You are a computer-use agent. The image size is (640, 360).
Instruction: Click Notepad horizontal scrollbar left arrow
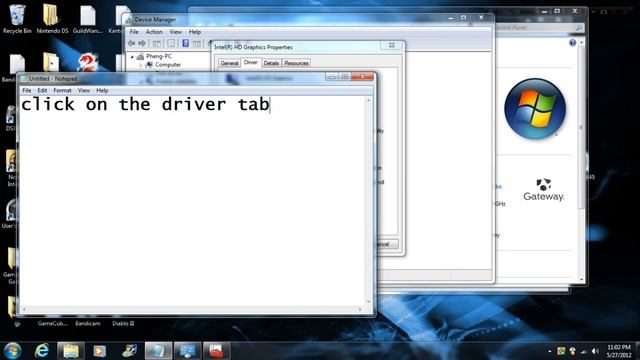(x=24, y=309)
